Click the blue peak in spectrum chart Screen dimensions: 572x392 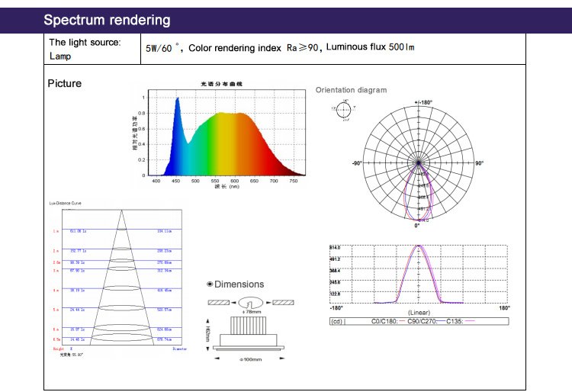(x=178, y=100)
